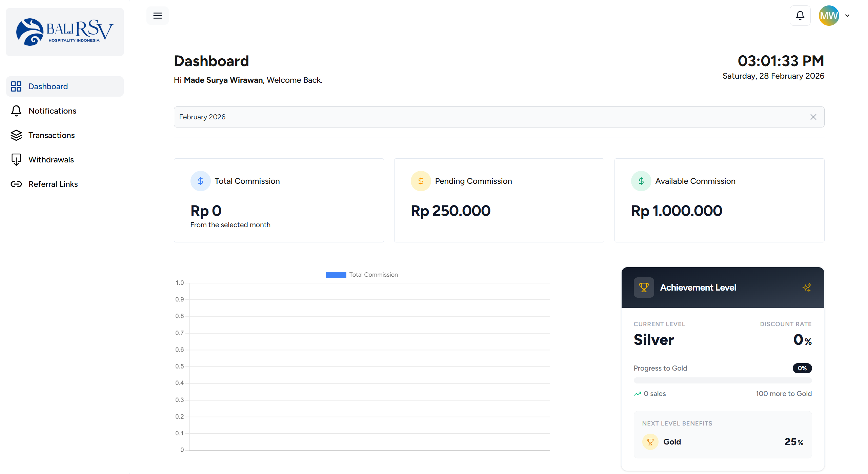Click the hamburger menu icon
This screenshot has width=868, height=474.
(x=157, y=16)
